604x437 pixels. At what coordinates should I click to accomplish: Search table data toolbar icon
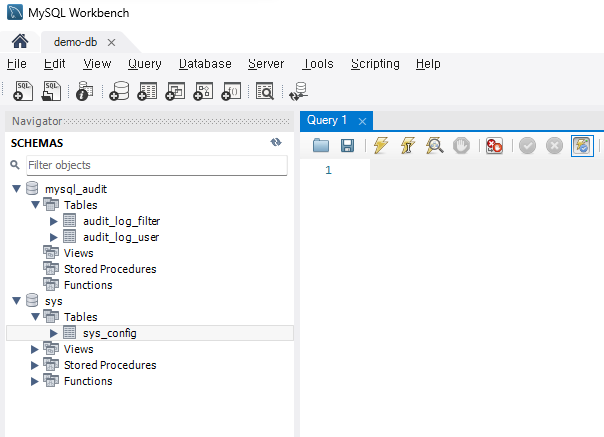click(265, 91)
